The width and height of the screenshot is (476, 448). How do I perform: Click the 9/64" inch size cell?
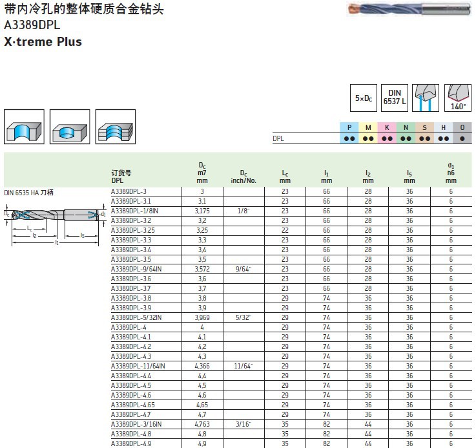click(x=243, y=269)
